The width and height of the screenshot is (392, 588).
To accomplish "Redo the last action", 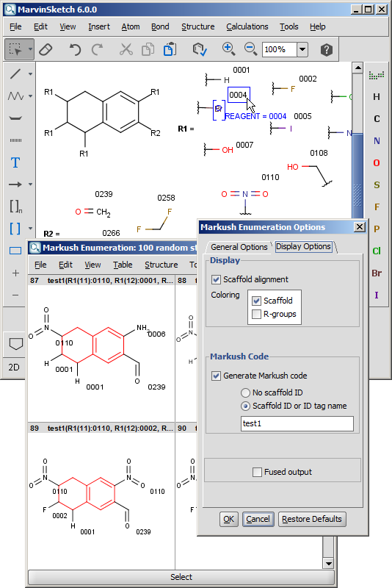I will [x=98, y=49].
